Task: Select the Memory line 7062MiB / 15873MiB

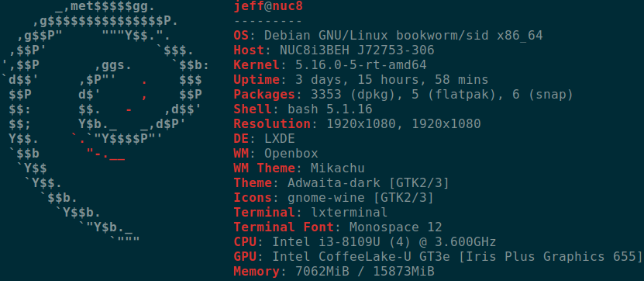Action: (x=334, y=272)
